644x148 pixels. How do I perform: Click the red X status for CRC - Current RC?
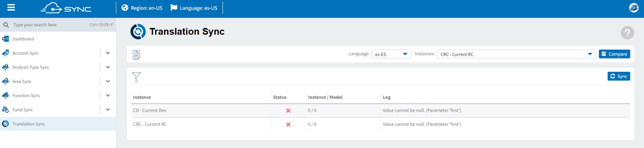click(288, 125)
